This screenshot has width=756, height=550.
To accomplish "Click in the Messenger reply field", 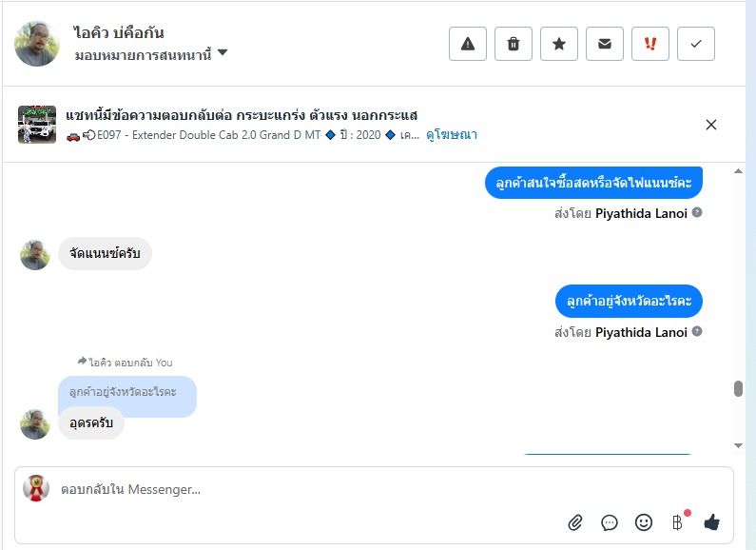I will tap(285, 489).
